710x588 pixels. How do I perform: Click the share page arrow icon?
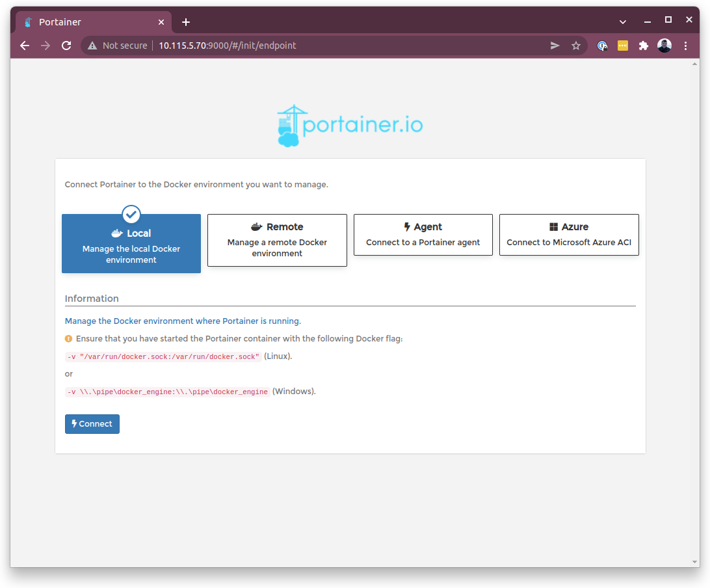tap(555, 46)
